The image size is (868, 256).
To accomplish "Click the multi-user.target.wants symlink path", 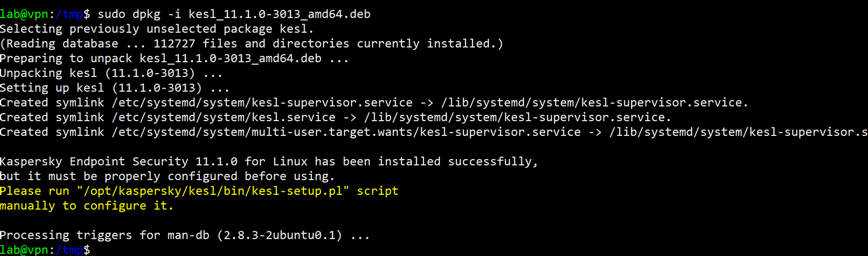I will click(x=346, y=132).
